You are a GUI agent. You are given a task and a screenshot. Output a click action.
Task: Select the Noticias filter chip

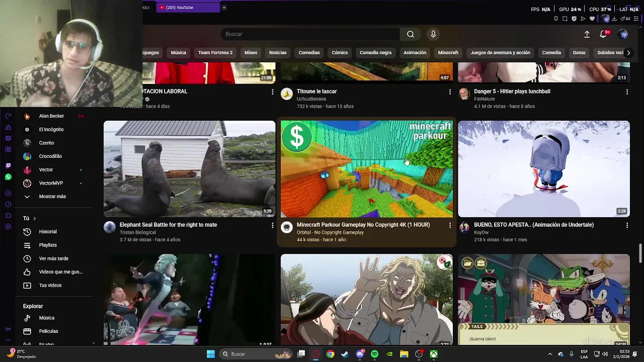[x=278, y=53]
